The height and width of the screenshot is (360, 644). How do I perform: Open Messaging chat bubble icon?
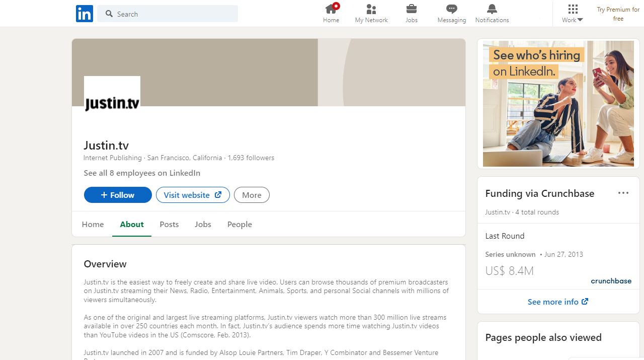pos(452,9)
